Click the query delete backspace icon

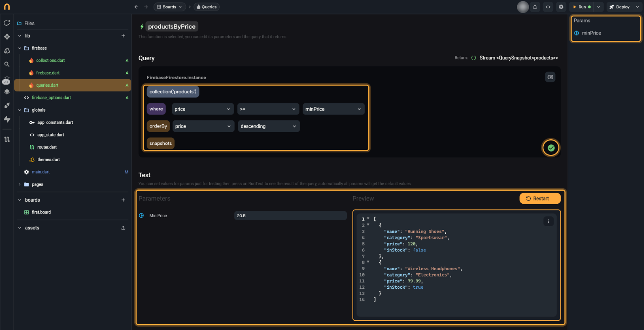pos(550,77)
